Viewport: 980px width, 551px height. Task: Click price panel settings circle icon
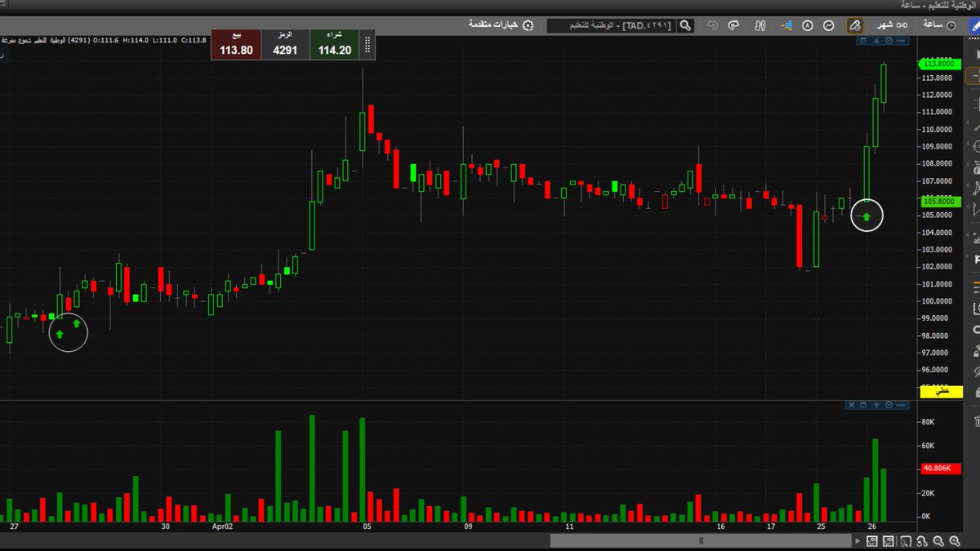pyautogui.click(x=889, y=40)
